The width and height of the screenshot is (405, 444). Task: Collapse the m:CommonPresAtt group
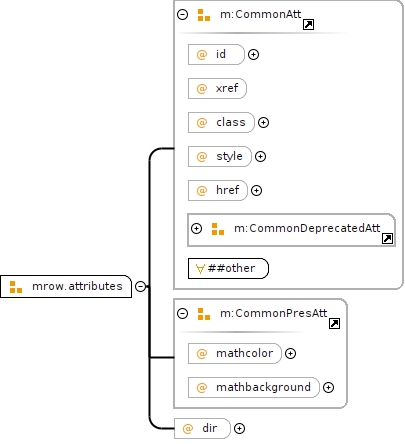183,314
